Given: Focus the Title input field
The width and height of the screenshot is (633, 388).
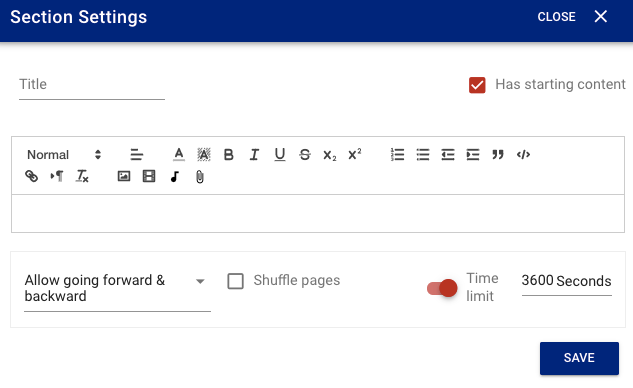Looking at the screenshot, I should pos(92,85).
